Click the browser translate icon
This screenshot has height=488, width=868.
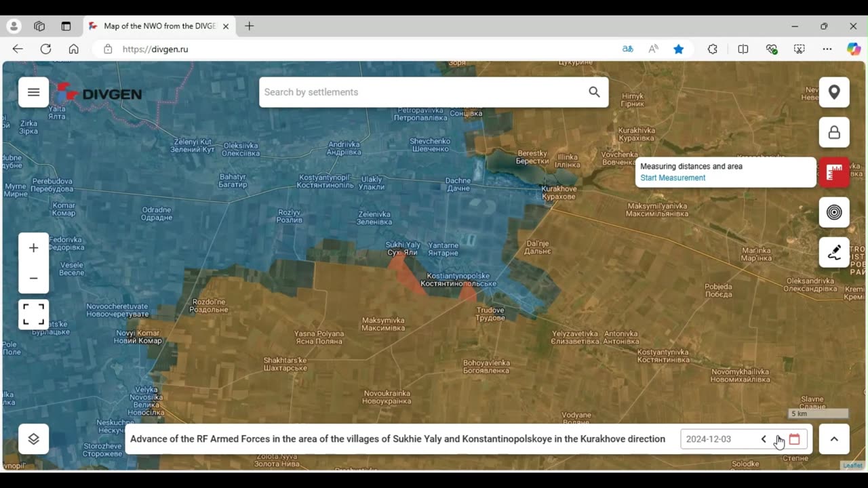click(627, 49)
